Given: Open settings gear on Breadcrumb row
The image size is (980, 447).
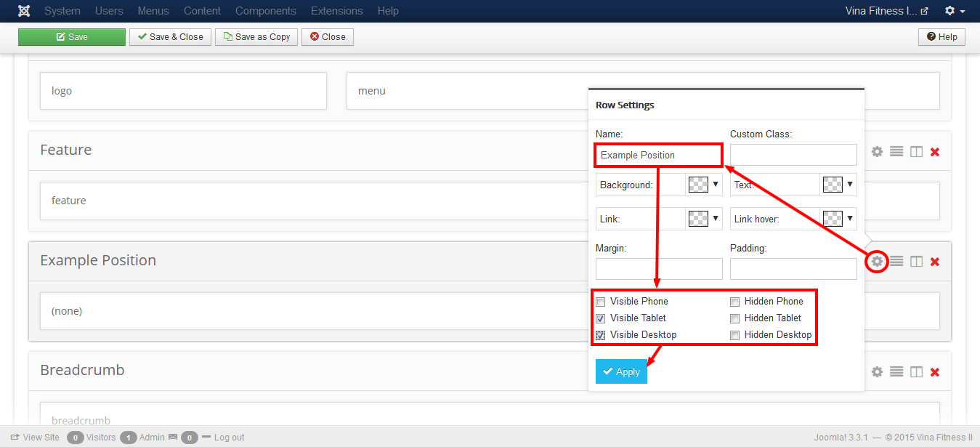Looking at the screenshot, I should (877, 371).
